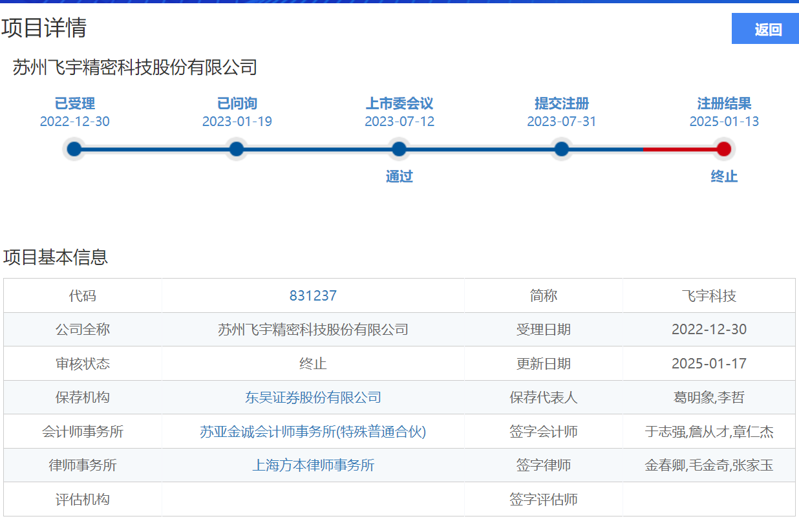This screenshot has height=532, width=799.
Task: Click the 返回 button to go back
Action: [765, 29]
